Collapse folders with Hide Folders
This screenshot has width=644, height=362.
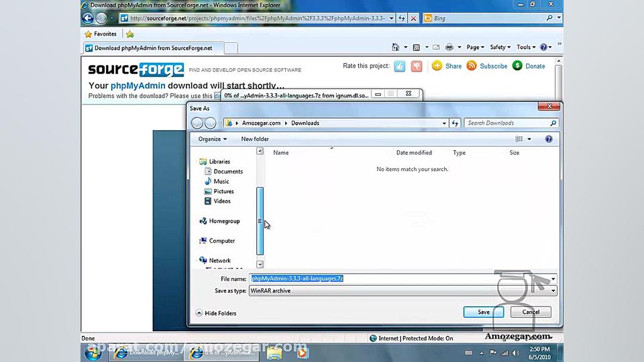pyautogui.click(x=216, y=313)
